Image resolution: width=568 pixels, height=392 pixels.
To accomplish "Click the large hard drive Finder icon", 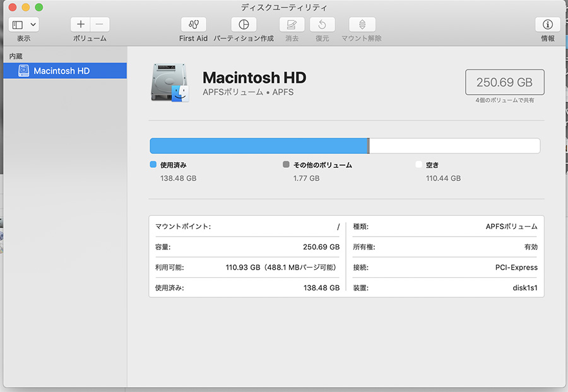I will (x=170, y=83).
